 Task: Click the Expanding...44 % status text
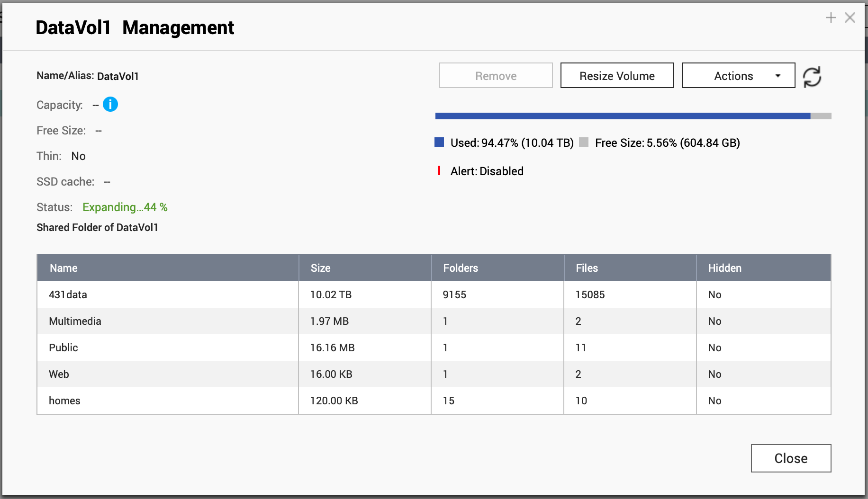pos(125,207)
